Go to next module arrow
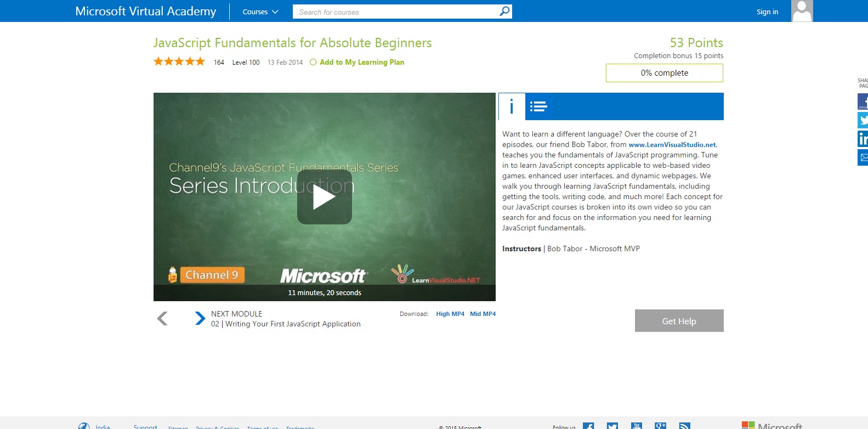Screen dimensions: 868x429 click(x=200, y=318)
